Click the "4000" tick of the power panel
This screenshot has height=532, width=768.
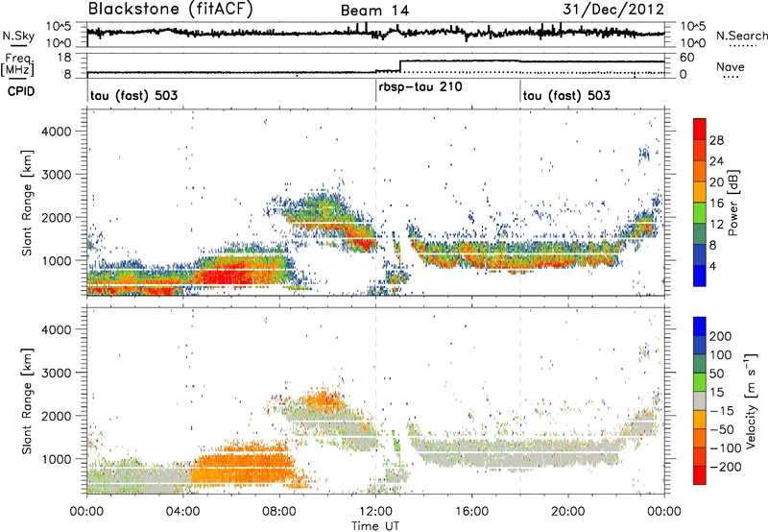[x=57, y=132]
